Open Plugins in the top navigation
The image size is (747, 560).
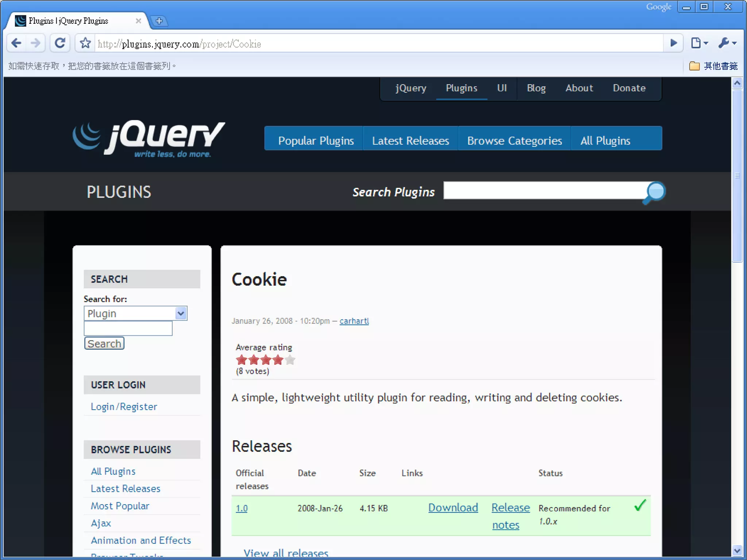[x=461, y=88]
